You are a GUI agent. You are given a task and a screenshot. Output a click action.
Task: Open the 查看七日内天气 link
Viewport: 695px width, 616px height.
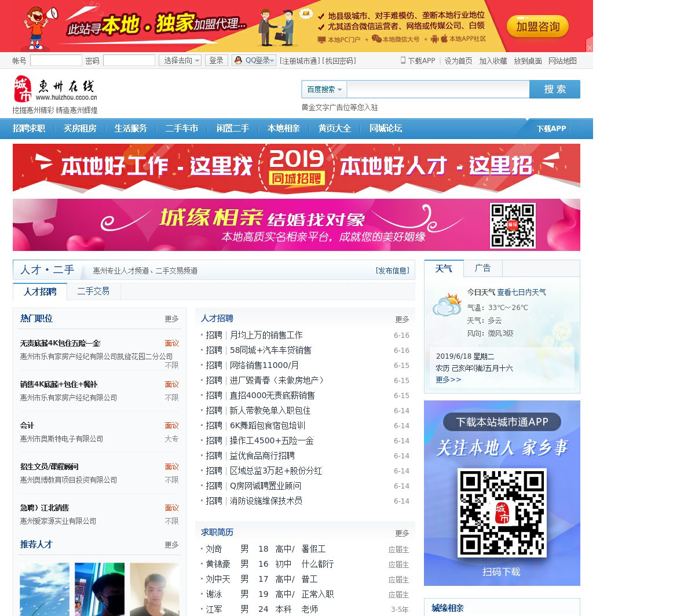(x=521, y=293)
